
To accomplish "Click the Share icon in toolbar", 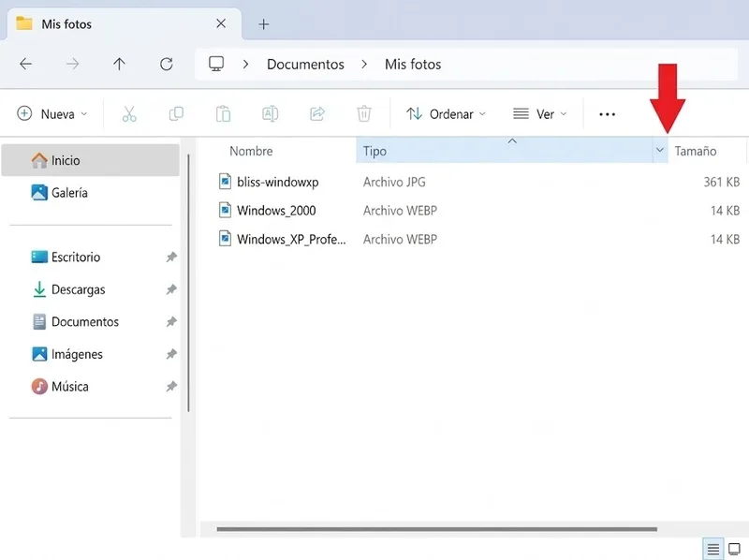I will pyautogui.click(x=317, y=114).
